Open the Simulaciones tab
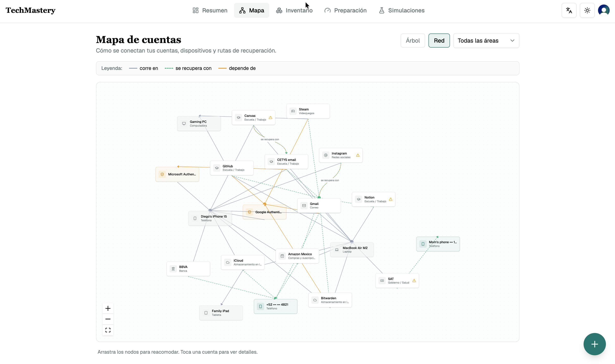The width and height of the screenshot is (615, 364). click(x=401, y=10)
